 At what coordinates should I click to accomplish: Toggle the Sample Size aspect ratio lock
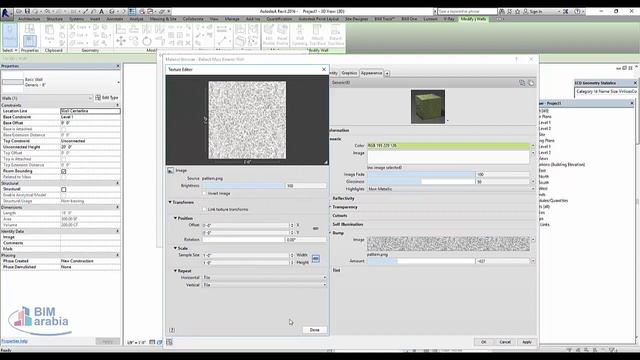(316, 259)
